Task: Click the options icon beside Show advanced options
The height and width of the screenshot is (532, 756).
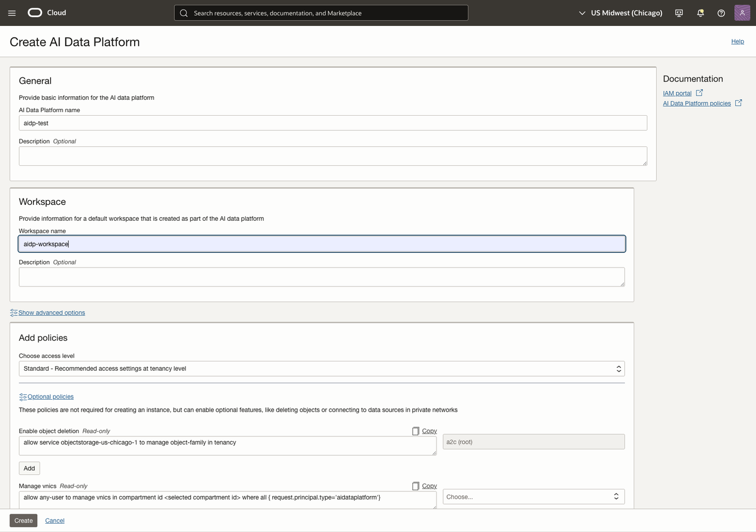Action: click(14, 313)
